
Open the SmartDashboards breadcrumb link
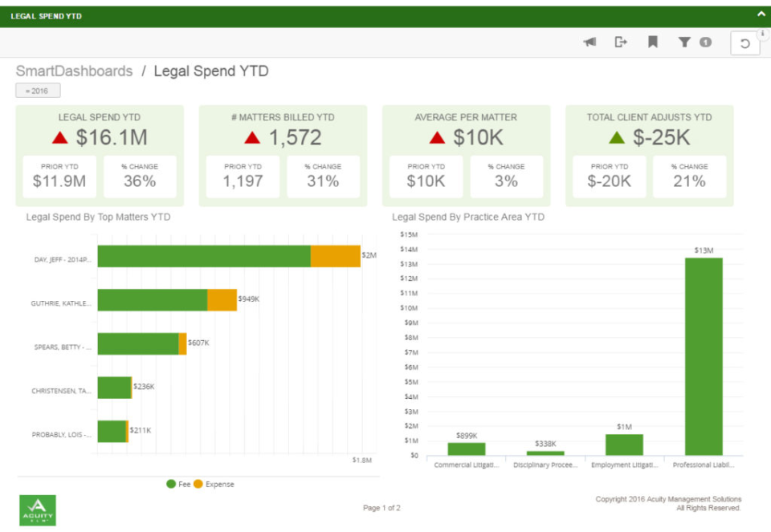(73, 71)
